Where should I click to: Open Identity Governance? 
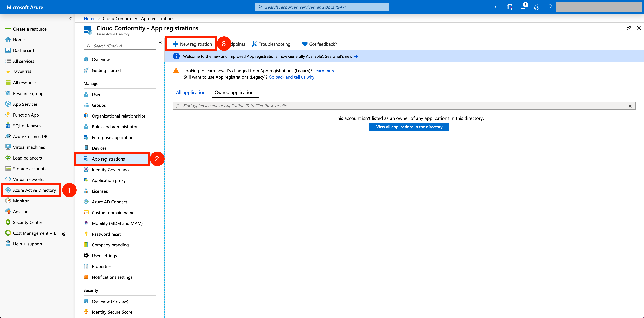[107, 170]
